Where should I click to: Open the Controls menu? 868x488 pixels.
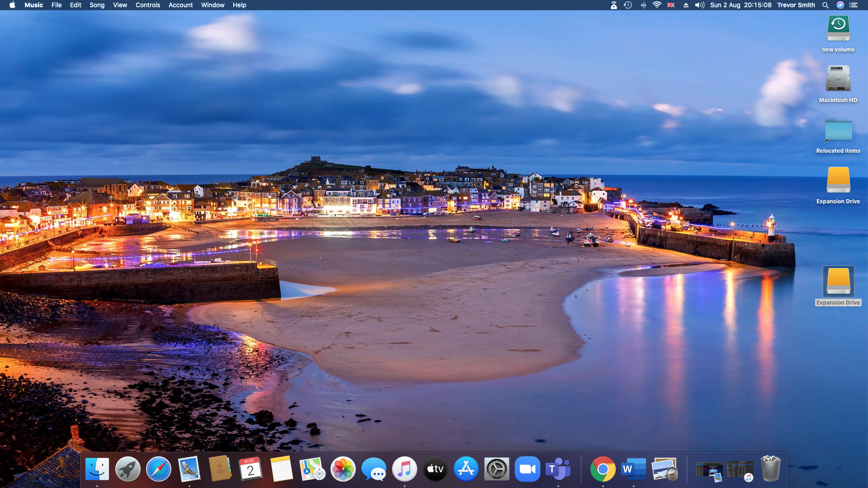[148, 5]
